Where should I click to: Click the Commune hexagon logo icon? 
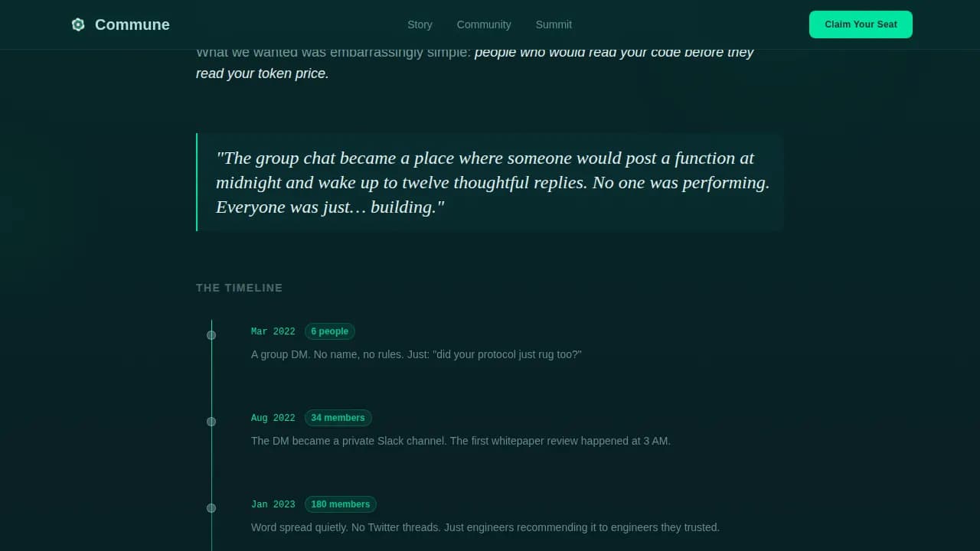[x=77, y=24]
